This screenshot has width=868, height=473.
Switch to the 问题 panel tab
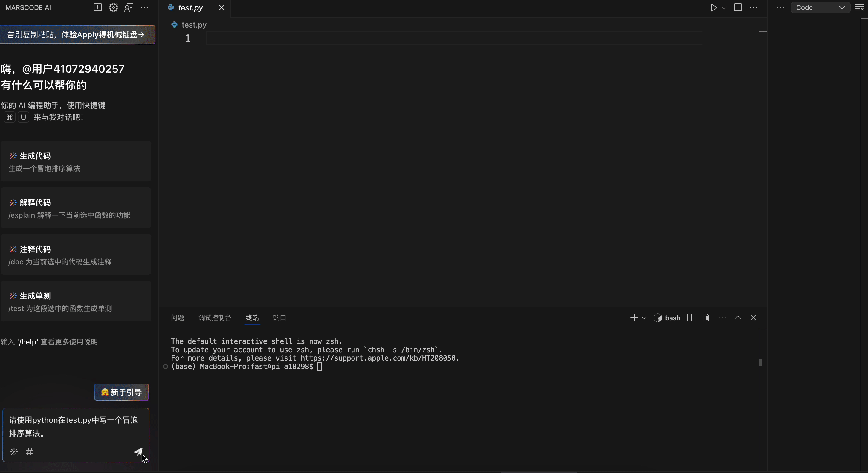[x=178, y=318]
